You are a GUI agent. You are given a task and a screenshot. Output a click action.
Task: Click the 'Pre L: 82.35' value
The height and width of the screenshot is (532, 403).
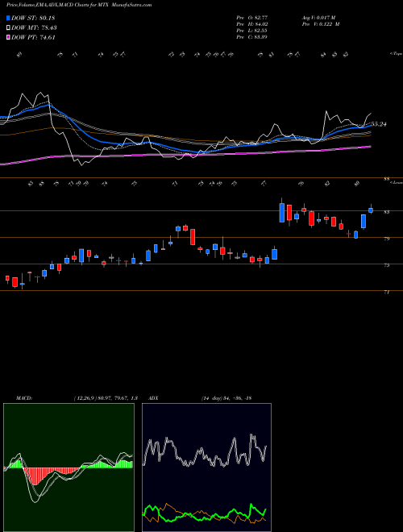[252, 31]
